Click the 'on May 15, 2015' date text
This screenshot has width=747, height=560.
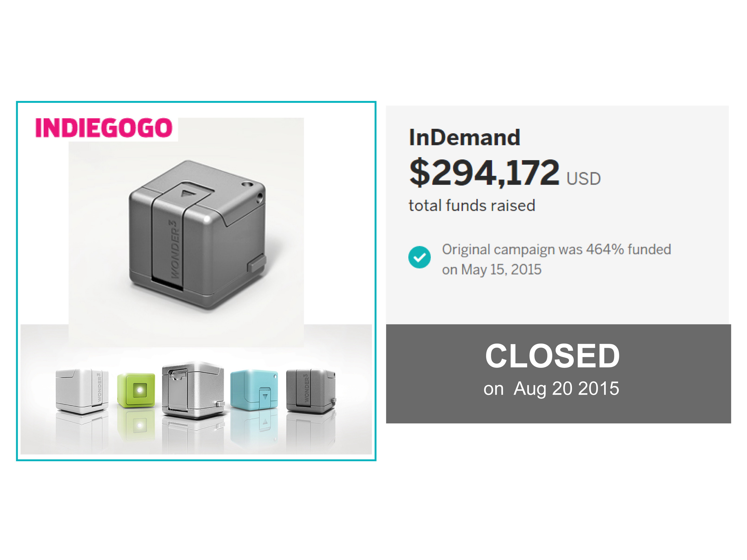(492, 269)
